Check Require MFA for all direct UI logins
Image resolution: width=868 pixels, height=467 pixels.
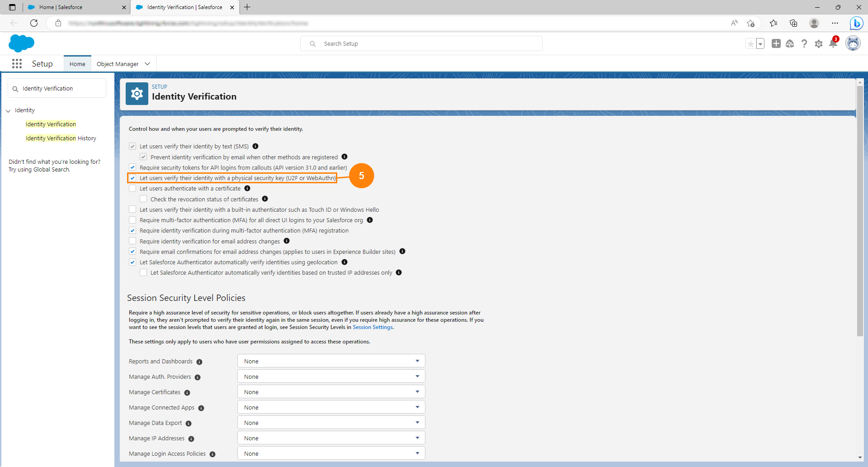pos(132,220)
